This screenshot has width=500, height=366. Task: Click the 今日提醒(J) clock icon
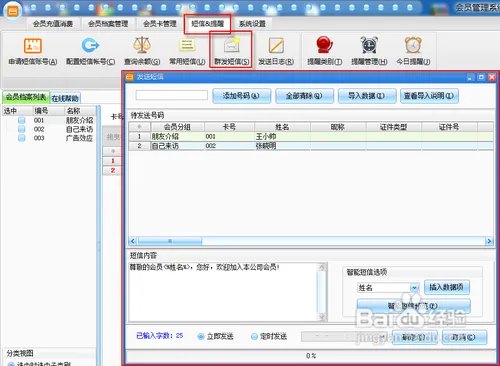(x=413, y=46)
